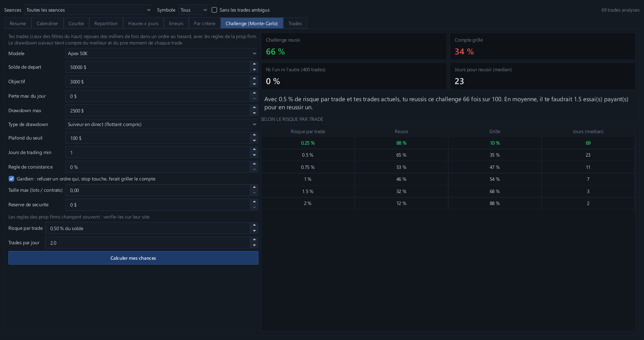Decrease the Plafond du seuil value

click(x=254, y=141)
